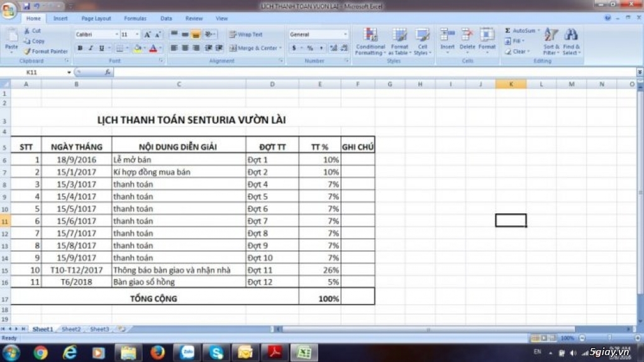Click the zoom slider
The height and width of the screenshot is (362, 644).
(x=610, y=338)
